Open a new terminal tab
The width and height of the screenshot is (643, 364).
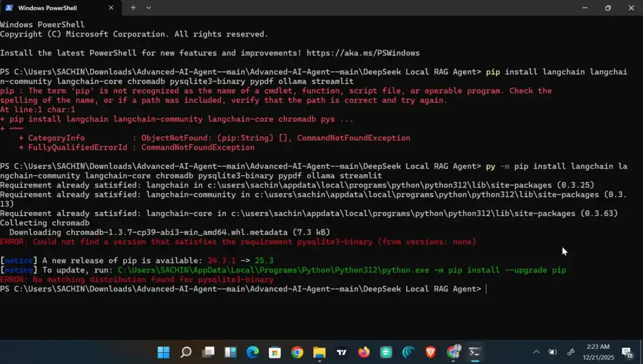pos(133,8)
